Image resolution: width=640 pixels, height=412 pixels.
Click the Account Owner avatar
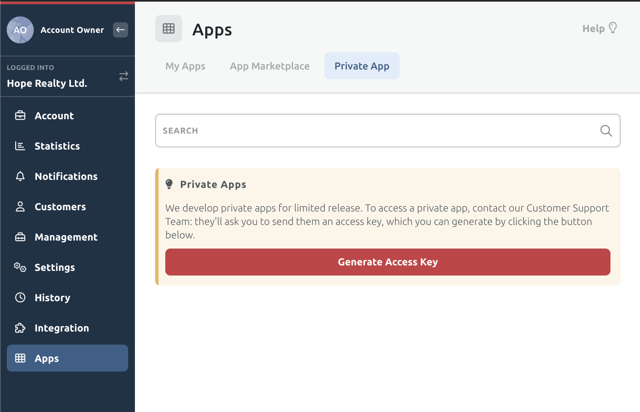click(20, 30)
